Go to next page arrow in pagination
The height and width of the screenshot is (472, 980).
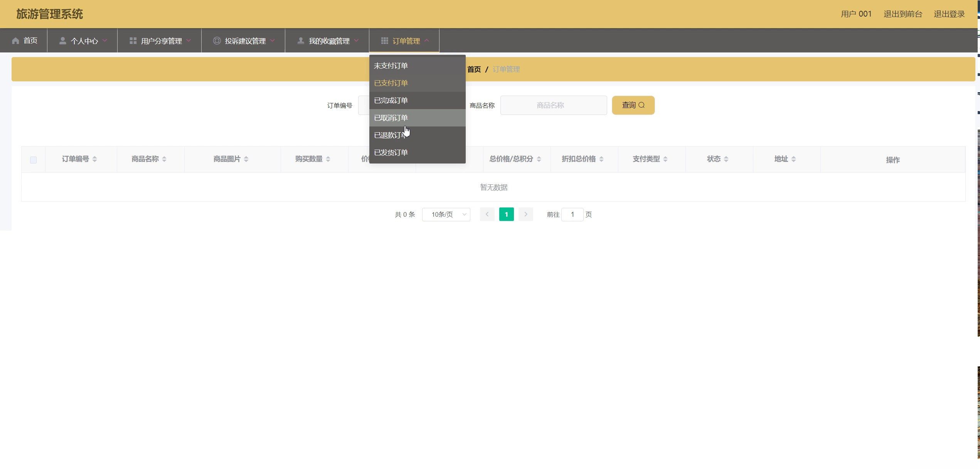point(525,214)
